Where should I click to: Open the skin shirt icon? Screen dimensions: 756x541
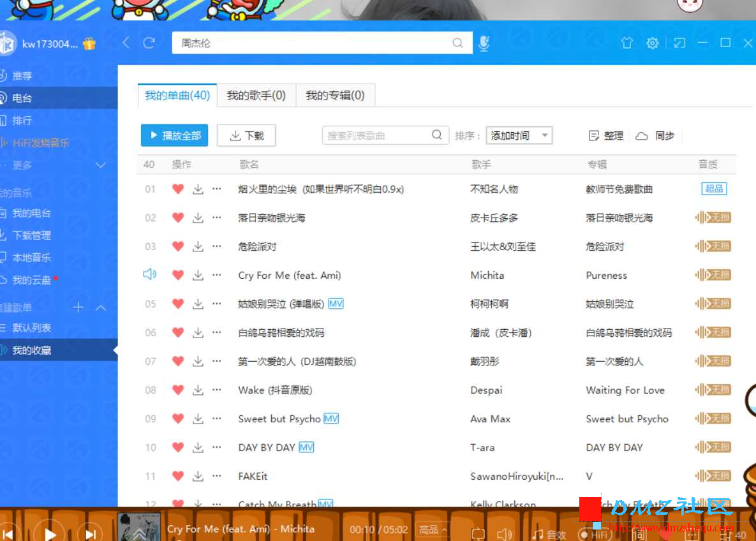click(x=626, y=43)
